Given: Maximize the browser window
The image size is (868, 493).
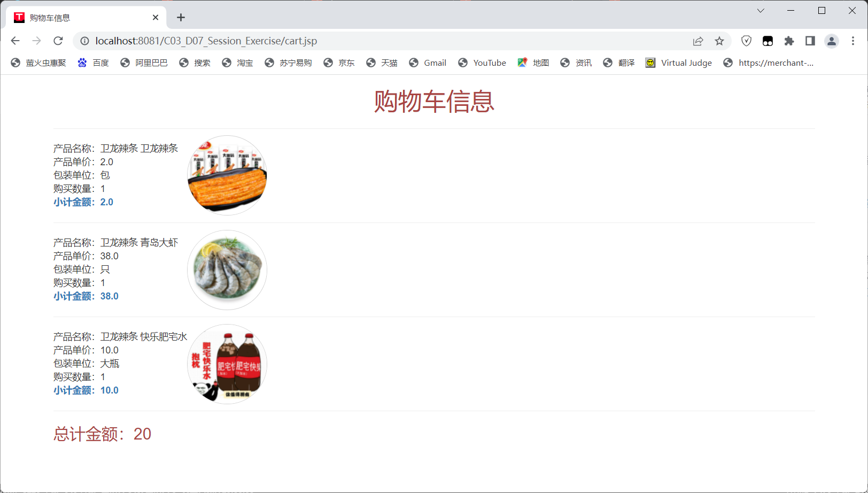Looking at the screenshot, I should pos(821,11).
